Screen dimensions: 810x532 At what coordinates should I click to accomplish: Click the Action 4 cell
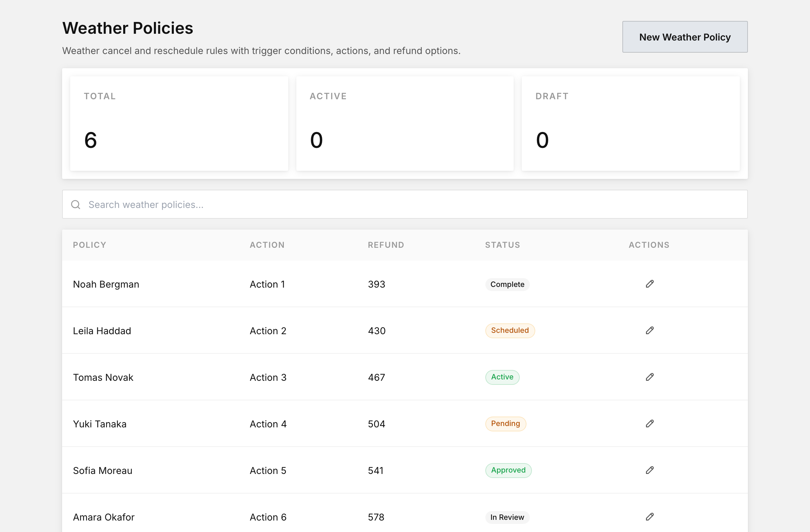click(x=268, y=424)
